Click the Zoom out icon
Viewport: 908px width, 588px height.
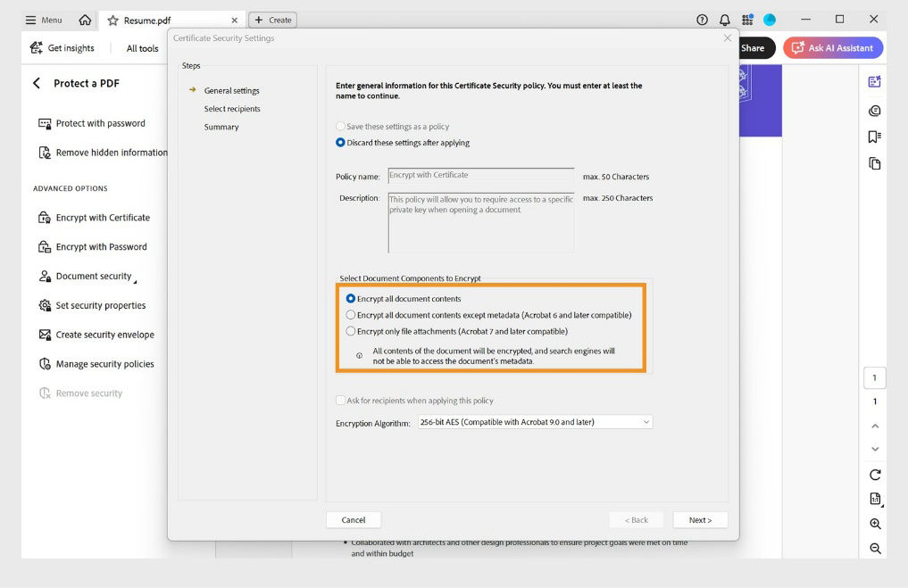click(874, 548)
